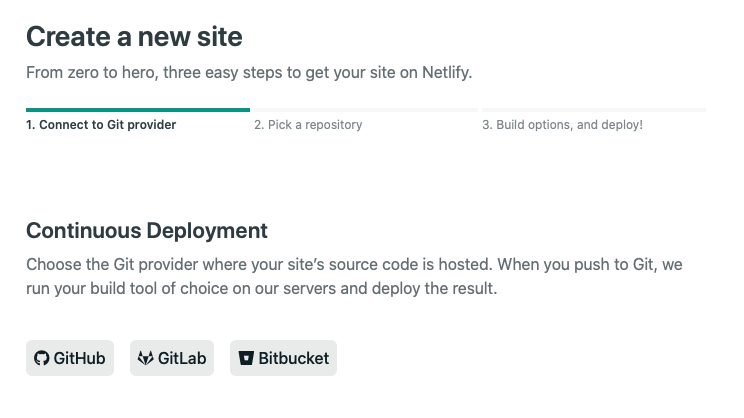The image size is (744, 418).
Task: Click the gray progress bar above step three
Action: point(593,109)
